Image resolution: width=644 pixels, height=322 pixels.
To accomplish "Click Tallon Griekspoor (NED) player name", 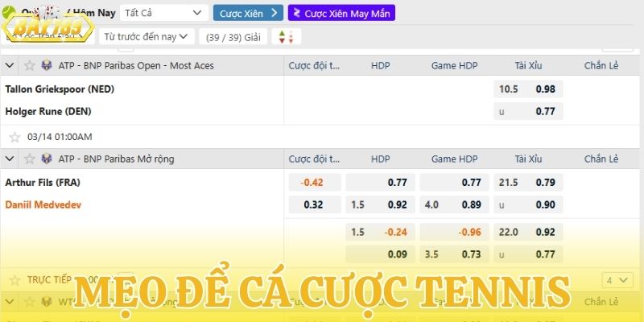I will 60,89.
